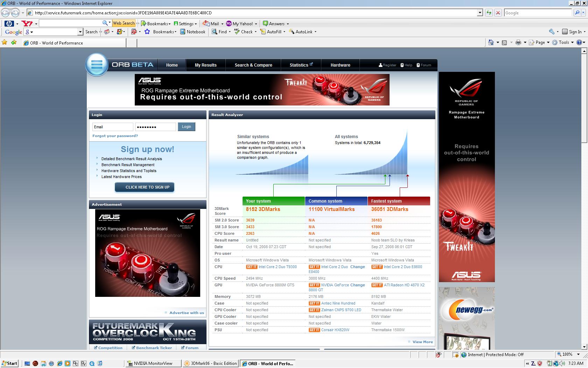This screenshot has height=368, width=588.
Task: Expand the Yahoo toolbar Settings dropdown
Action: (x=185, y=24)
